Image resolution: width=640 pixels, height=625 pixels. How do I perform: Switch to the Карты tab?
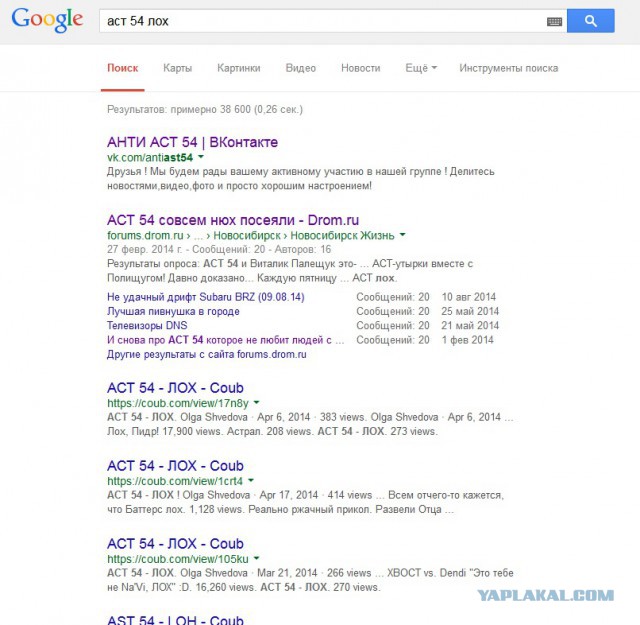pyautogui.click(x=178, y=68)
